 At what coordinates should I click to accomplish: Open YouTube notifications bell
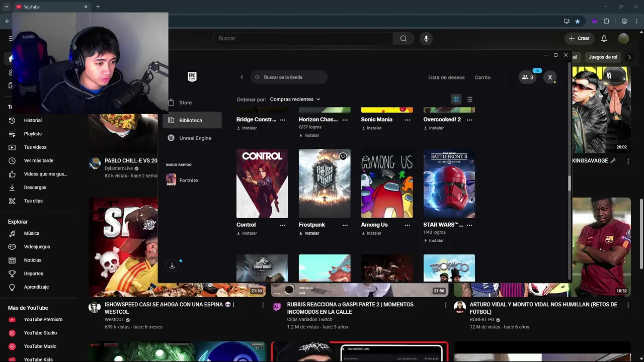(604, 38)
